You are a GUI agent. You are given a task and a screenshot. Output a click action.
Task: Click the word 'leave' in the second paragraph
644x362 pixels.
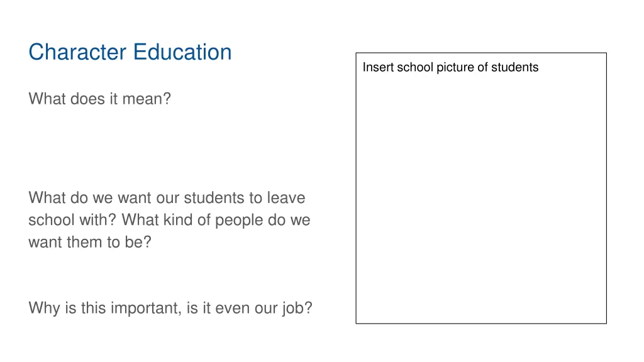point(286,198)
